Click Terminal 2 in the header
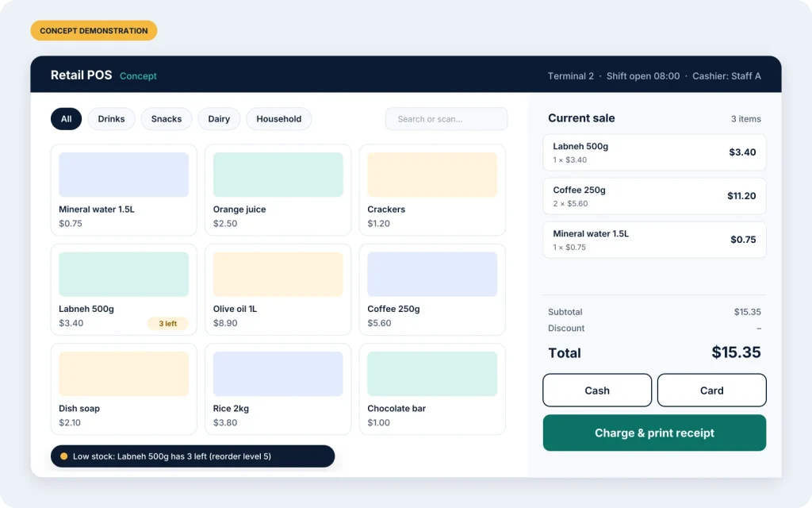The height and width of the screenshot is (508, 812). [571, 75]
